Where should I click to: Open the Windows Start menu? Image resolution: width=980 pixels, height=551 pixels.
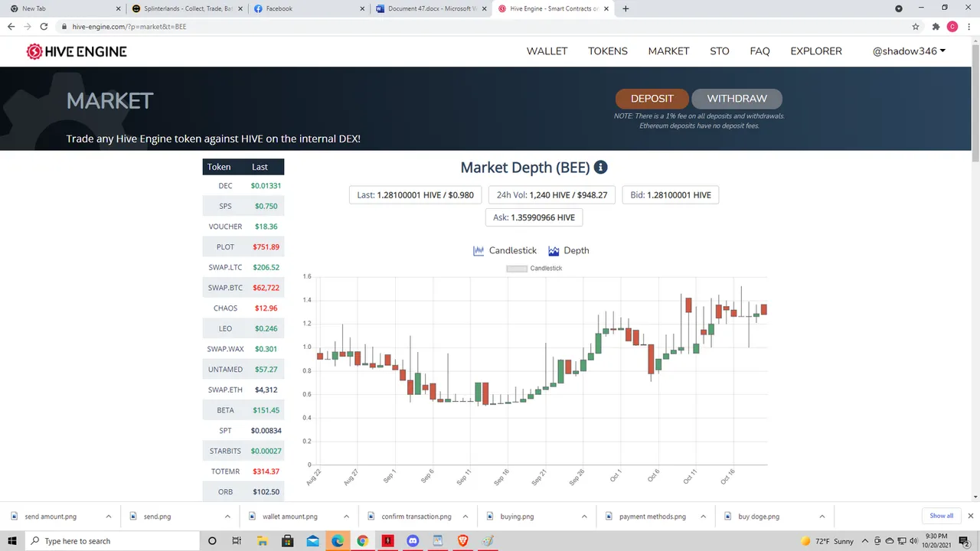[x=11, y=541]
